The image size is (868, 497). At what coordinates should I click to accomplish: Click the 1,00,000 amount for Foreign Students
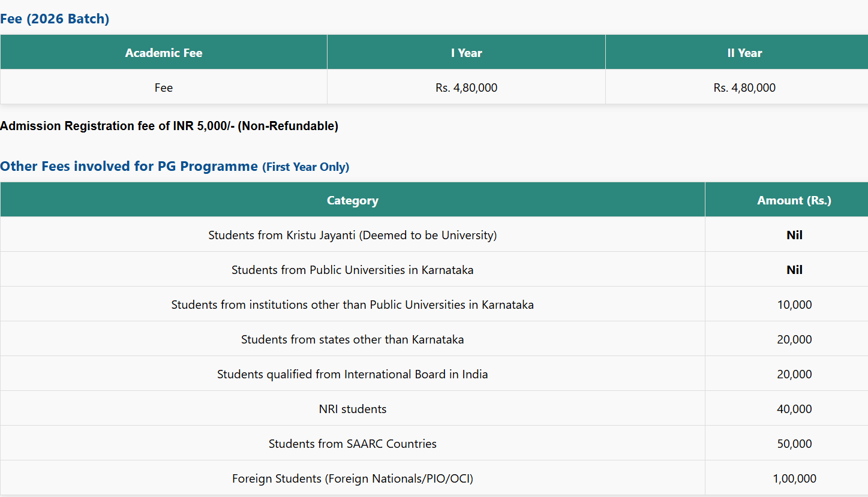(794, 478)
